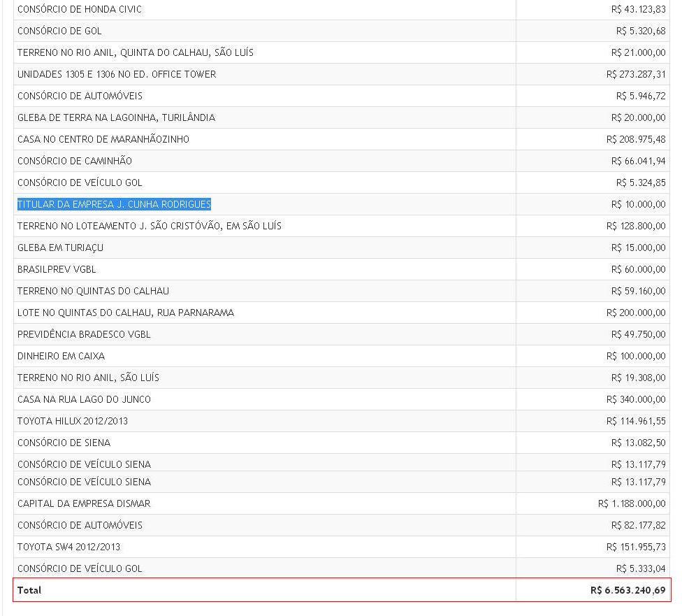Click 'CASA NO CENTRO DE MARANHÃOZINHO'
Image resolution: width=682 pixels, height=616 pixels.
103,139
